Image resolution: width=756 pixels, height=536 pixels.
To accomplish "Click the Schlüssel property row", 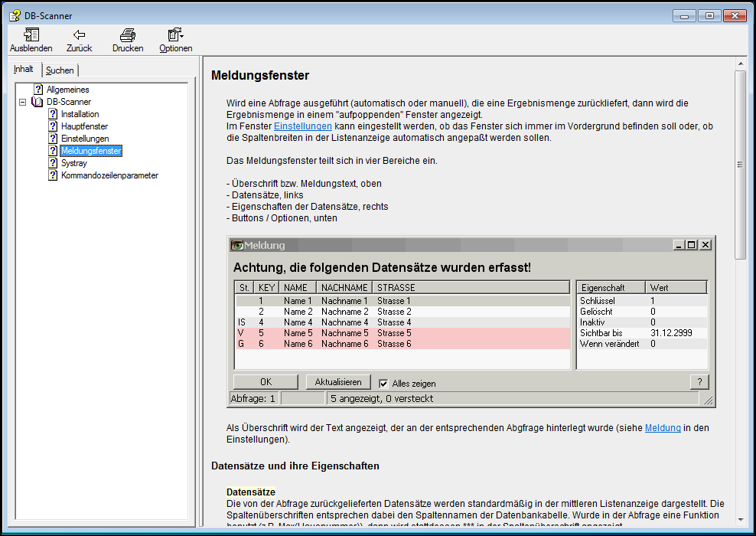I will (x=642, y=301).
